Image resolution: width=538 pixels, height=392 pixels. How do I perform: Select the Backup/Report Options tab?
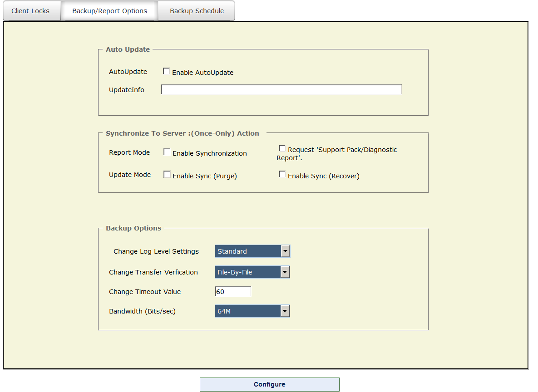click(109, 11)
